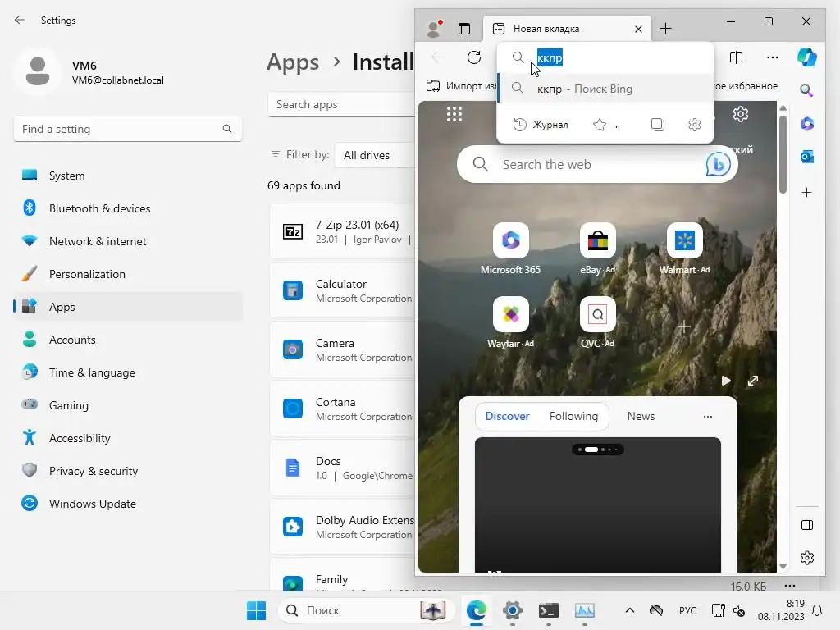
Task: Go back in Settings window
Action: [x=20, y=21]
